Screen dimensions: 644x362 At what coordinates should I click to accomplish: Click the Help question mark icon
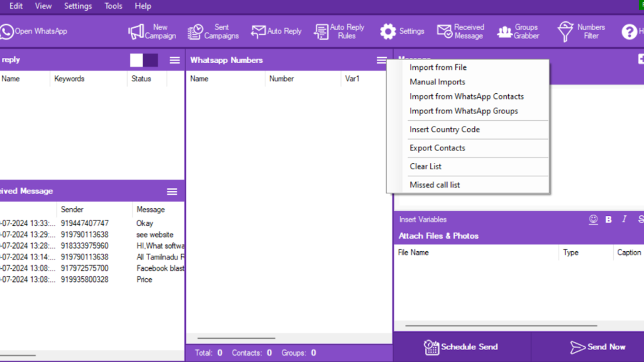pos(629,31)
